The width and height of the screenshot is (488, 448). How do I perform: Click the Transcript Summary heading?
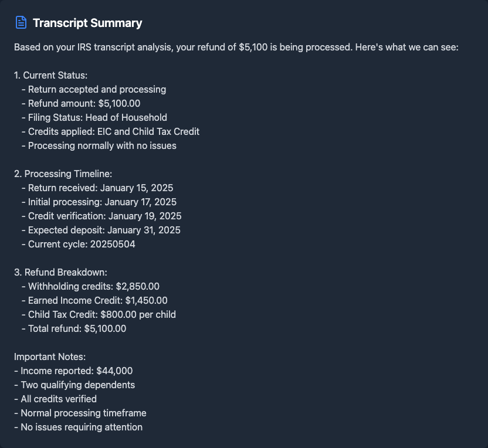pos(87,23)
